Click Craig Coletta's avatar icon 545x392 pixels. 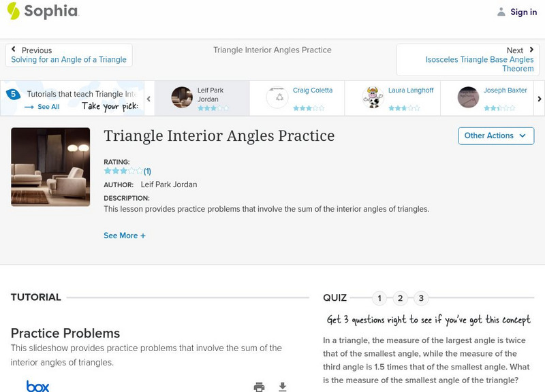click(277, 98)
